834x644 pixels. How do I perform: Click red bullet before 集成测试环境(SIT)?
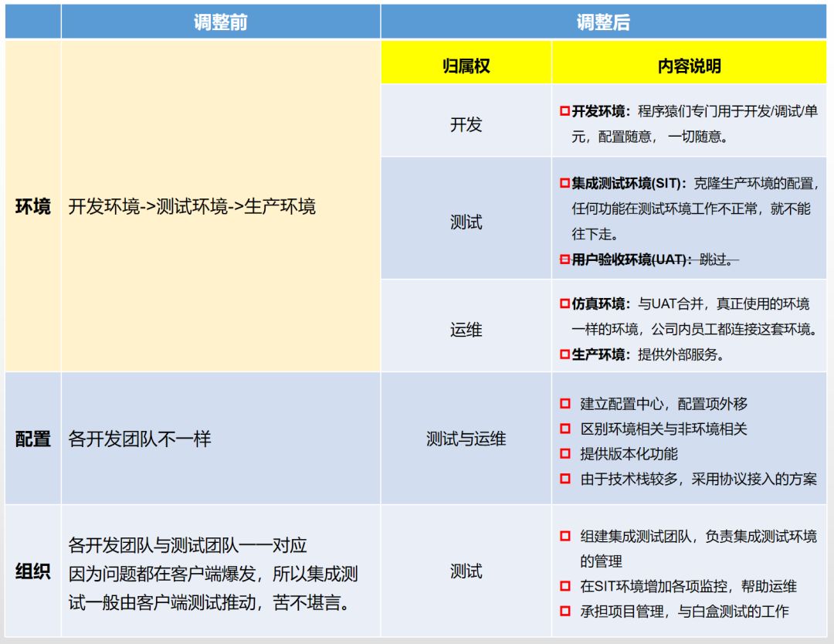click(564, 184)
